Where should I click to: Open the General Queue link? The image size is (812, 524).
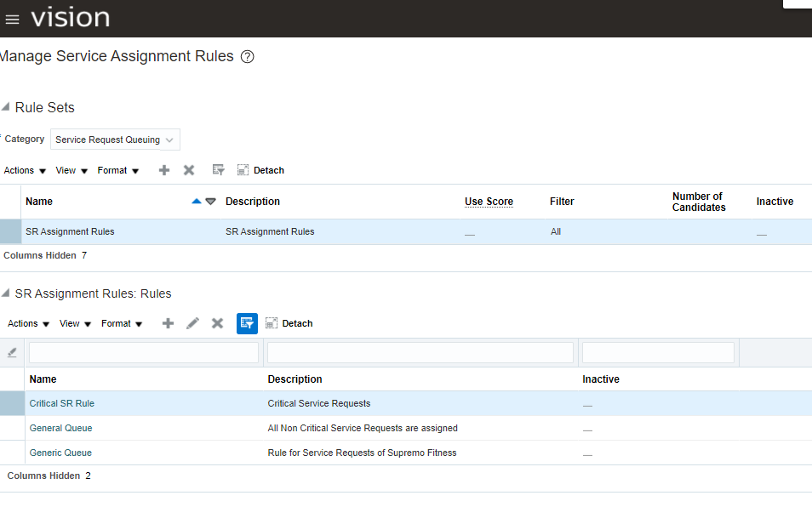[x=60, y=428]
